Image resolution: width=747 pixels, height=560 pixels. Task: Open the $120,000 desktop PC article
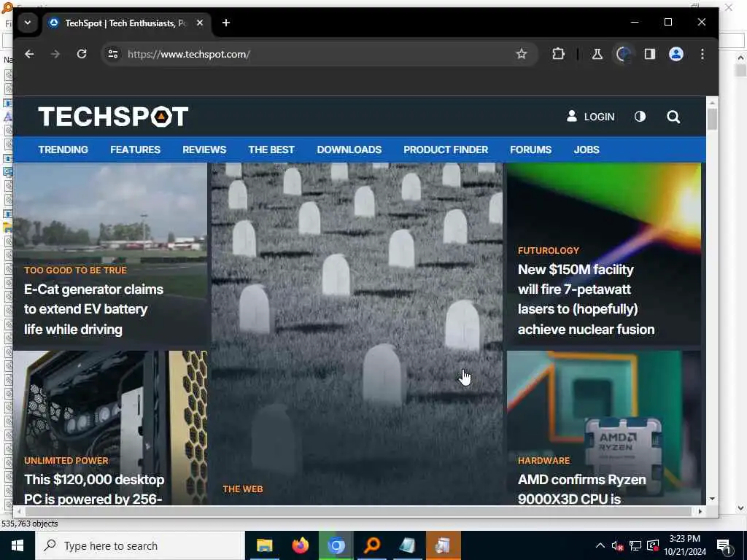94,489
